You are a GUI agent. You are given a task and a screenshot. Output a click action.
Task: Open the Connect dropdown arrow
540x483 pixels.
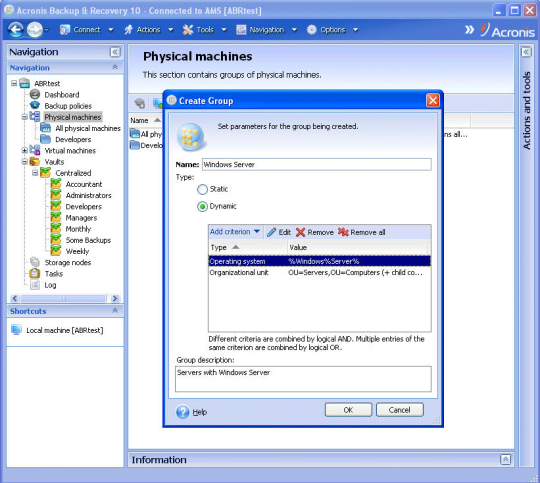click(111, 30)
